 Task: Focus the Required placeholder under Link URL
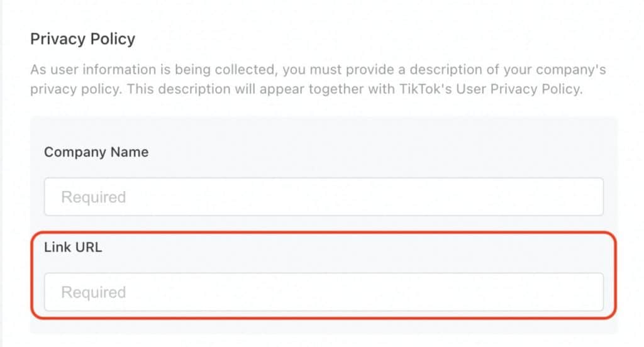click(x=93, y=293)
